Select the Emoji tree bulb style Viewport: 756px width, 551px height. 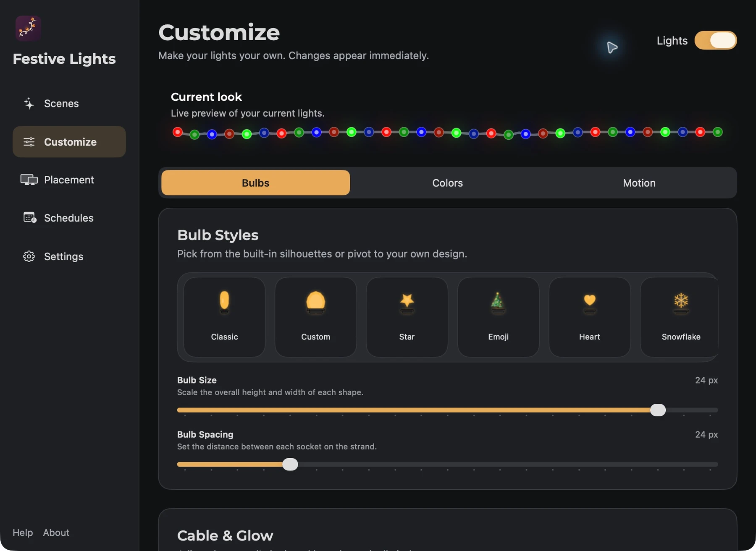click(x=498, y=317)
